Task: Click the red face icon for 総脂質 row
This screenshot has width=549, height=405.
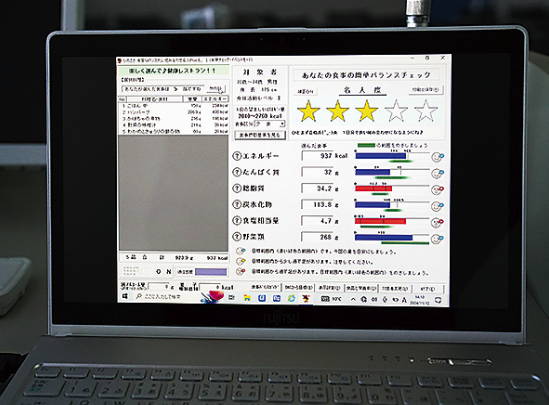Action: (x=437, y=189)
